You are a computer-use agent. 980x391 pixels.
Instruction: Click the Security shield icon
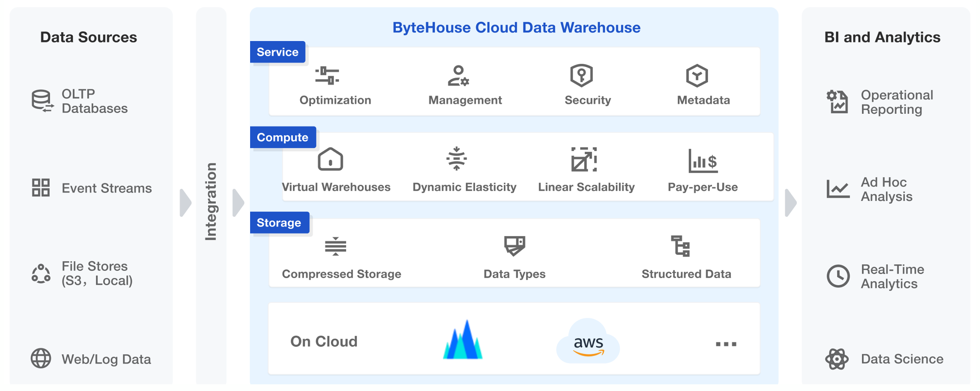point(582,75)
